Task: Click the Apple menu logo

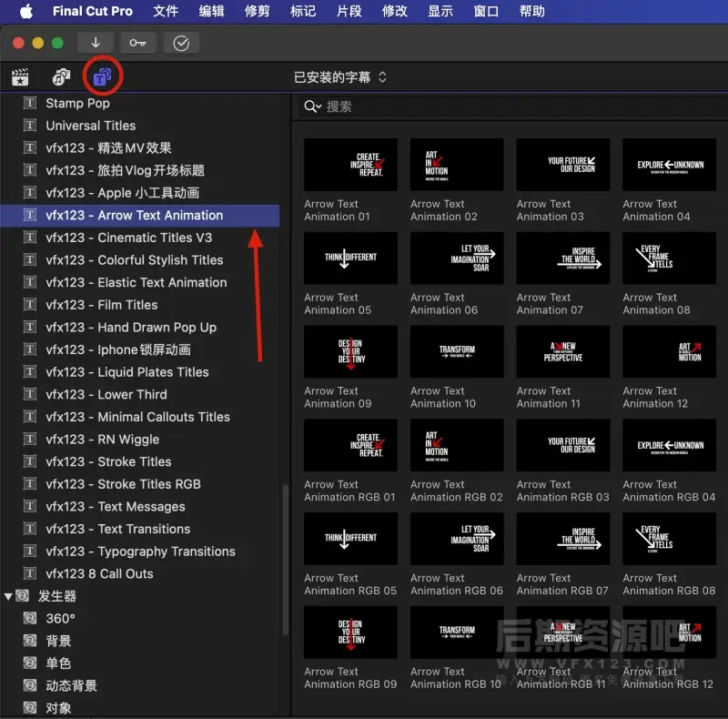Action: click(25, 11)
